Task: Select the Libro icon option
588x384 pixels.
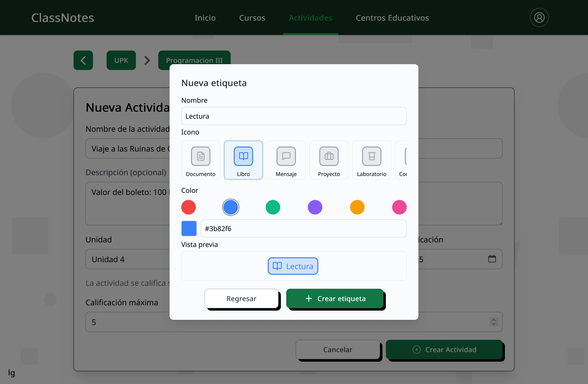Action: (x=243, y=160)
